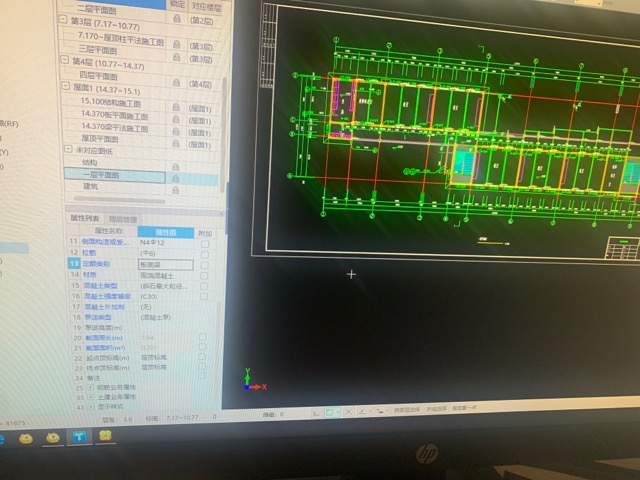640x480 pixels.
Task: Open the blue T application in taskbar
Action: pyautogui.click(x=79, y=437)
